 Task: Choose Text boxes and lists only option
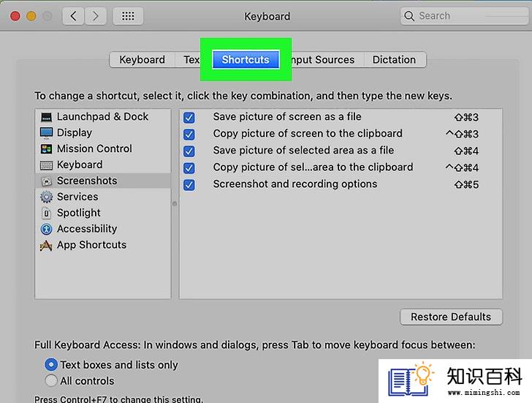pos(51,365)
